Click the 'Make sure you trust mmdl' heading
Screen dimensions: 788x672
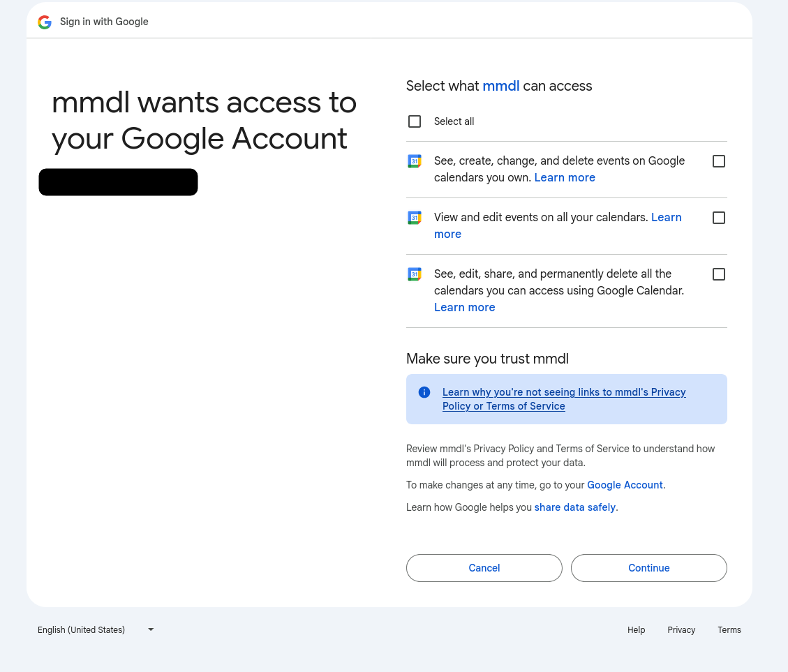point(487,359)
